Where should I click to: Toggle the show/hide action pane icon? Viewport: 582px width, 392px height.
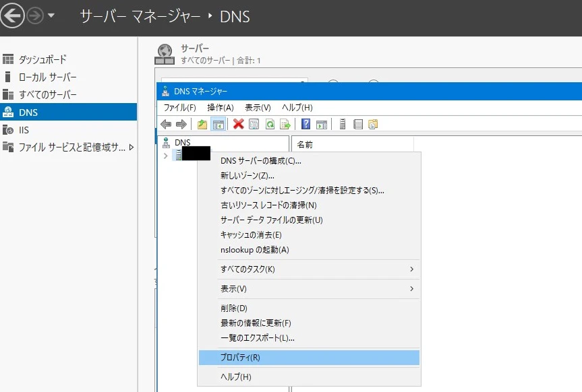click(x=322, y=125)
